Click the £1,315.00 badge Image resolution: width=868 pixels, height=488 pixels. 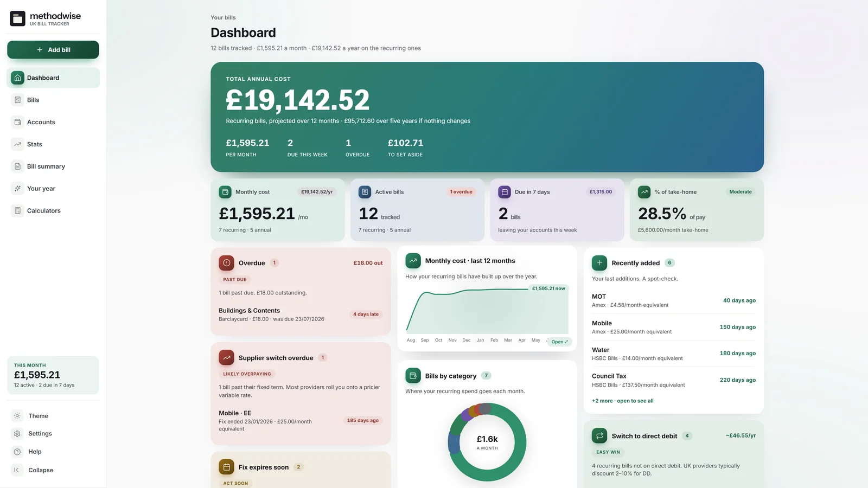[x=601, y=192]
